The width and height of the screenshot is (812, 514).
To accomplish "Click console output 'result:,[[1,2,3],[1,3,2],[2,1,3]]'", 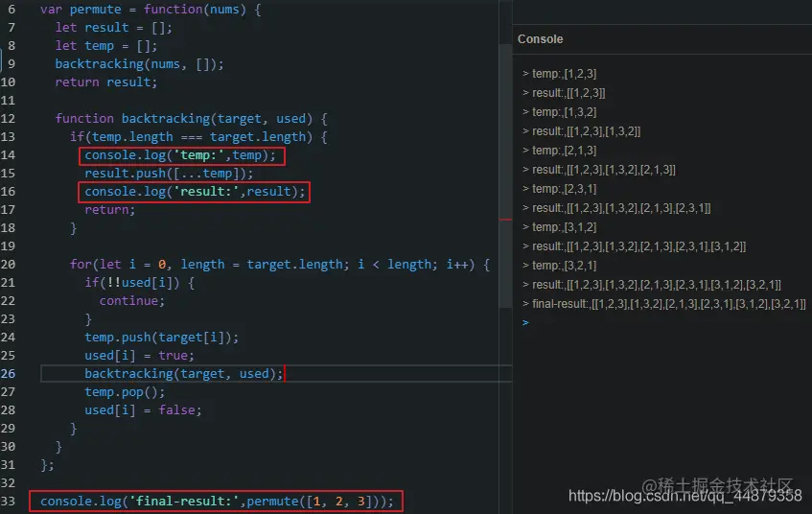I will [x=604, y=170].
